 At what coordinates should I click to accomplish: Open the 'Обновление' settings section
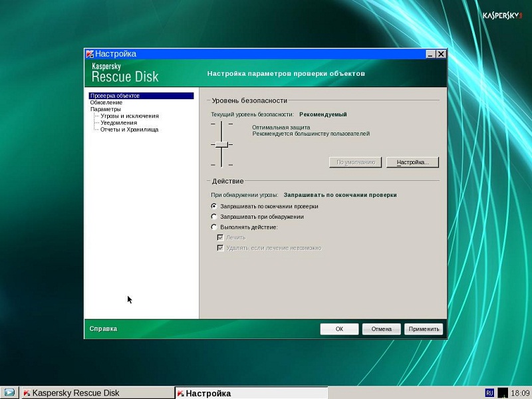tap(106, 102)
